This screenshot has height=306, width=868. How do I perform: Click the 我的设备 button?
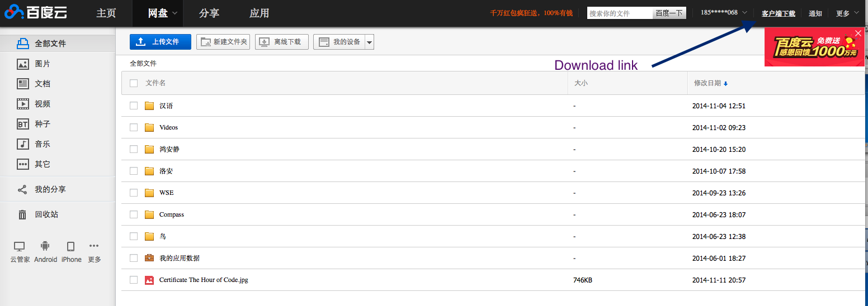(339, 42)
